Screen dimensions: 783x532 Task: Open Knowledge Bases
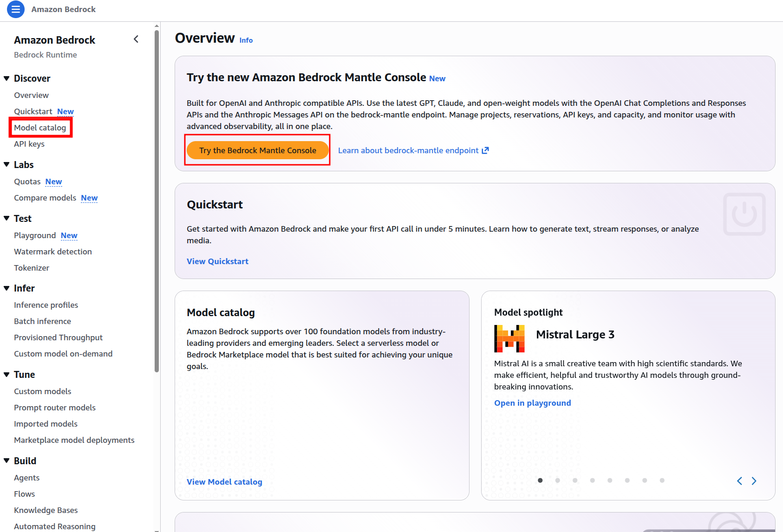46,510
